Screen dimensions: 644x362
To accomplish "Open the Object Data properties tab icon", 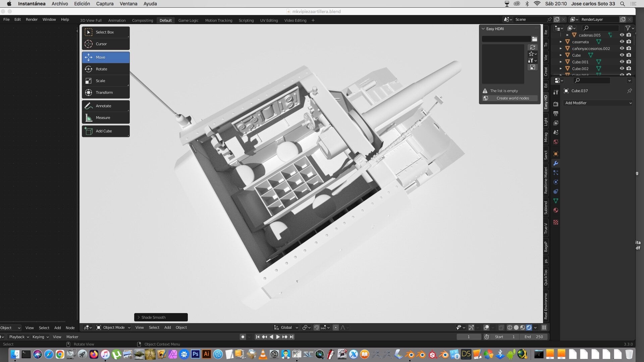I will [x=556, y=201].
